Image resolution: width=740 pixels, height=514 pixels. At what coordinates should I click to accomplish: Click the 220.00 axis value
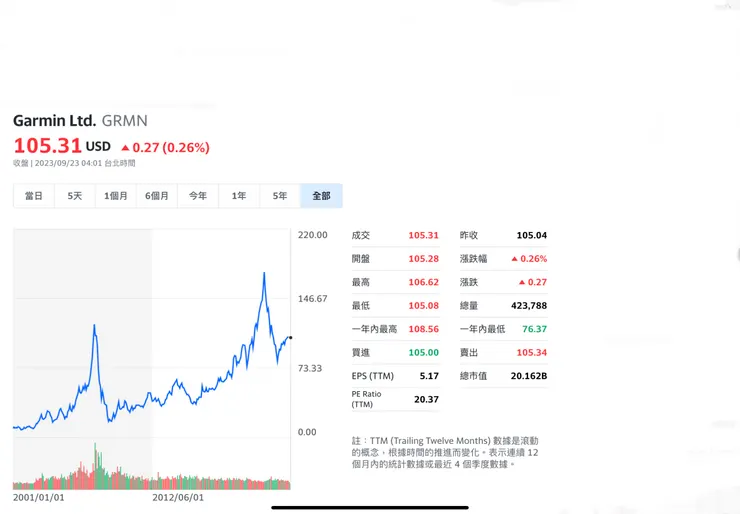pos(312,235)
